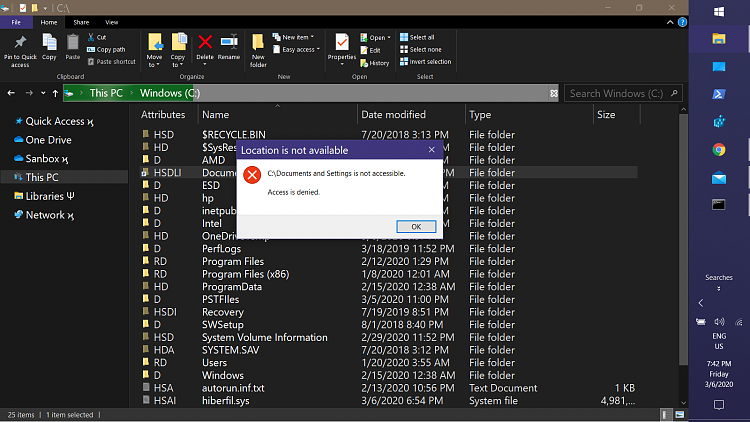This screenshot has width=750, height=422.
Task: Open recent locations dropdown
Action: point(43,93)
